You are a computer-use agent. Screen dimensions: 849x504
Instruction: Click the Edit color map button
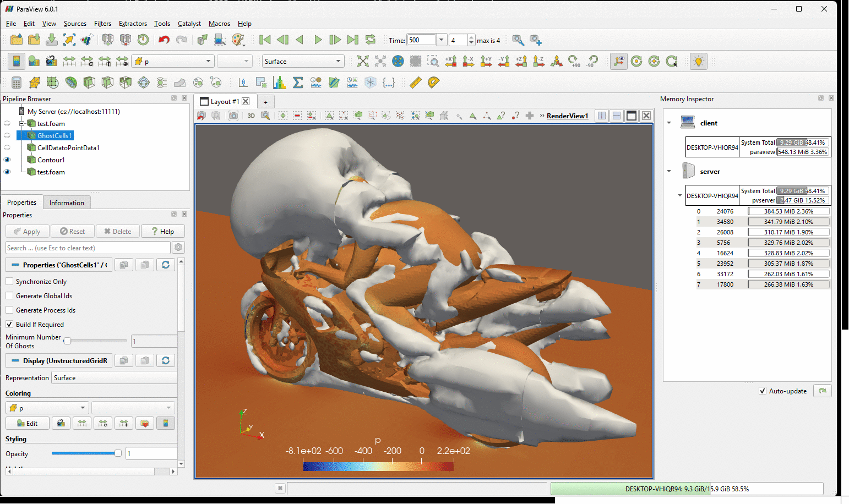pyautogui.click(x=28, y=423)
